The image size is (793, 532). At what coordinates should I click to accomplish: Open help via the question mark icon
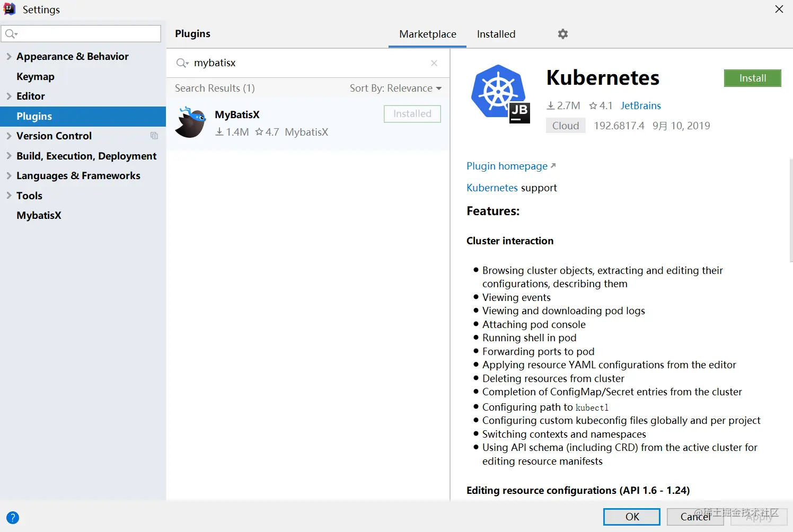(13, 518)
